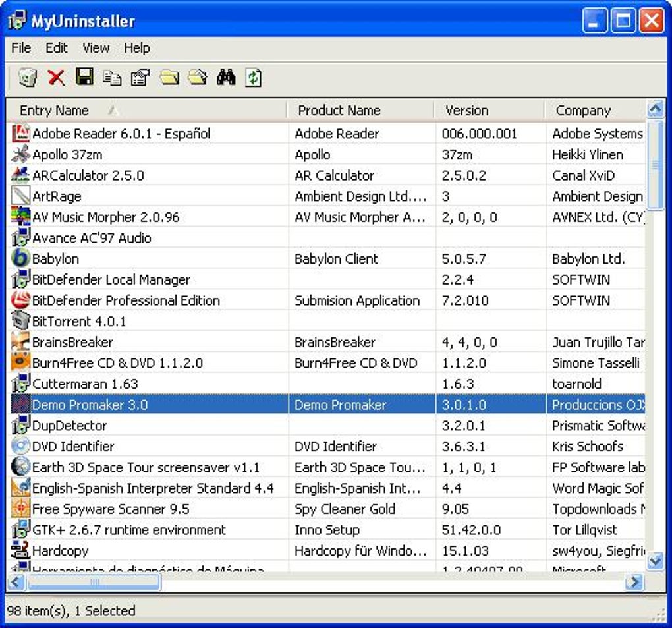Click the Product Name column header
Image resolution: width=672 pixels, height=628 pixels.
(x=339, y=111)
